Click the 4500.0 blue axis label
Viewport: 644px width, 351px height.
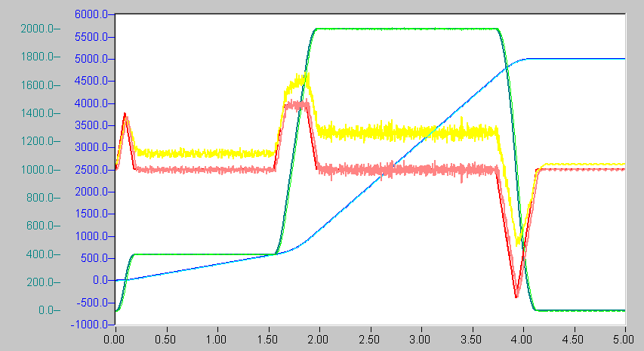[91, 81]
